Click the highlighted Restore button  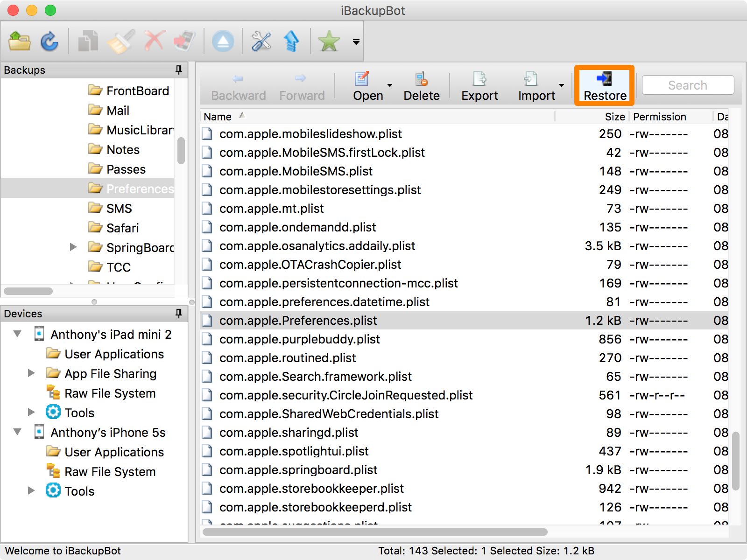pos(604,86)
